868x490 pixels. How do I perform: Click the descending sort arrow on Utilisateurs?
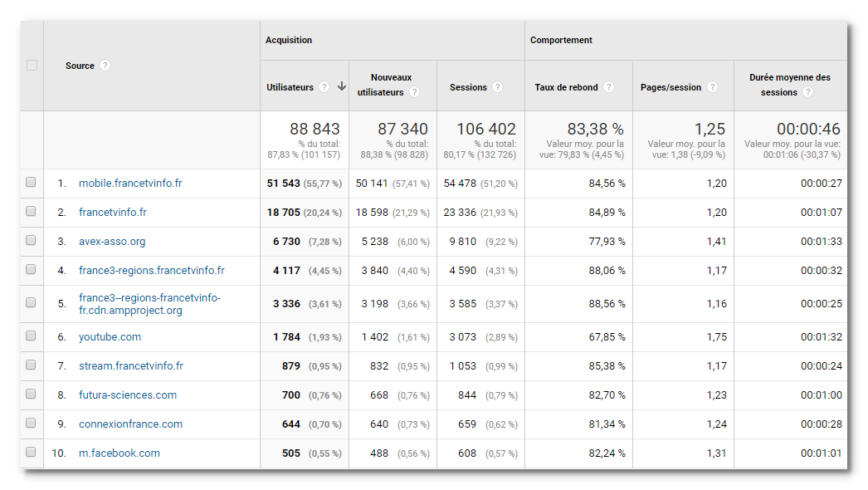342,86
